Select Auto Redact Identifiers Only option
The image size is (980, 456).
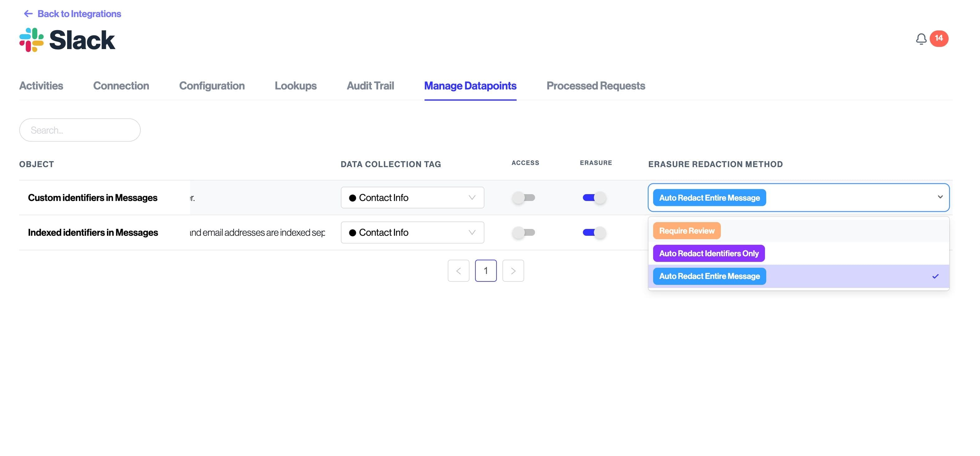708,253
